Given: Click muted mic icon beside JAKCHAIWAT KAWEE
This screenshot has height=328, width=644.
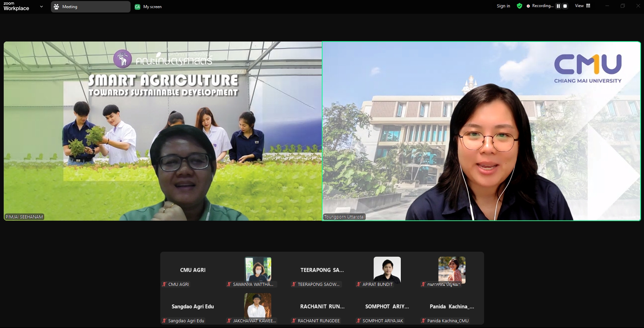Looking at the screenshot, I should (x=229, y=321).
